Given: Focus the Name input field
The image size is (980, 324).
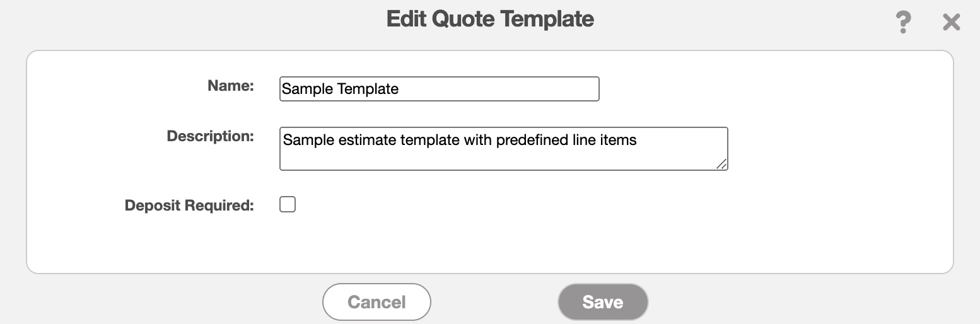Looking at the screenshot, I should click(439, 89).
